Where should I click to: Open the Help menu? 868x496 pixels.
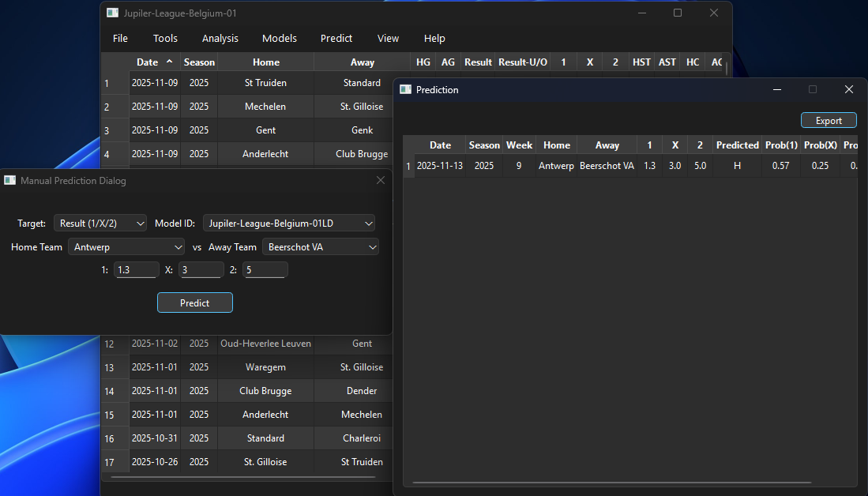[x=434, y=38]
